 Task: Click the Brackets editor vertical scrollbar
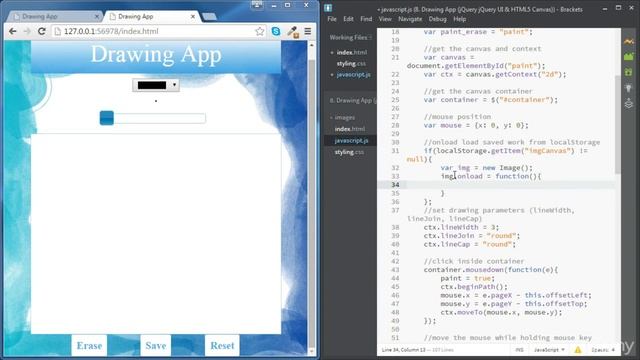coord(618,124)
